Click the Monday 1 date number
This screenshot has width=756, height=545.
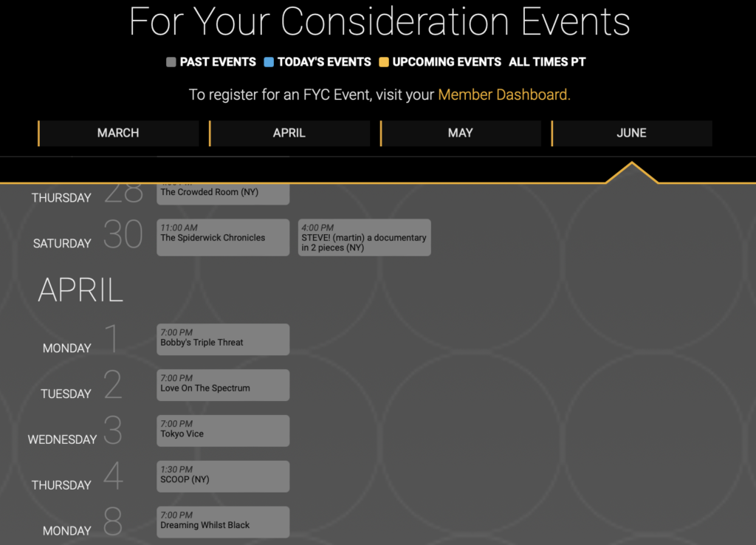[111, 338]
